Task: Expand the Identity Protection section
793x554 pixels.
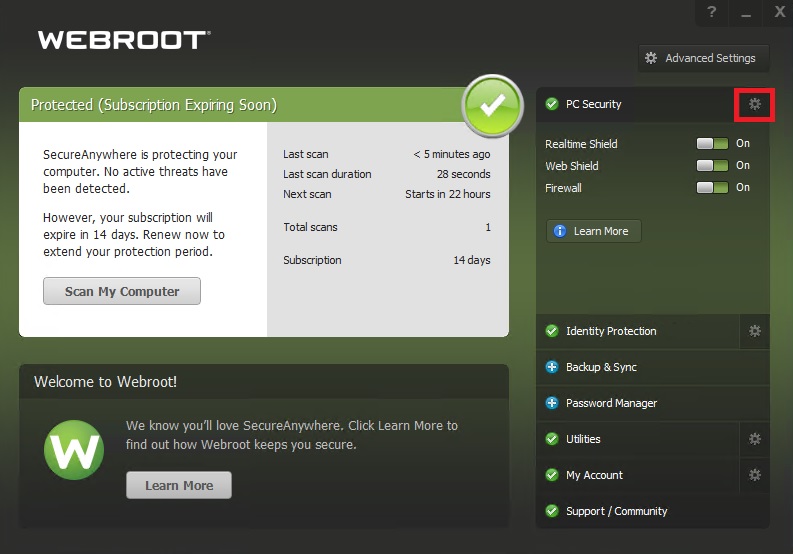Action: coord(638,331)
